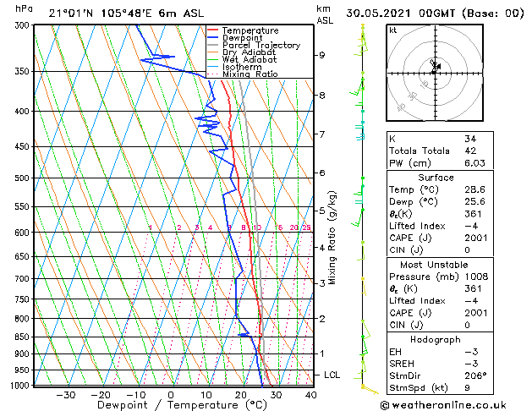Click the surface Dewp value 25.6

(x=474, y=201)
